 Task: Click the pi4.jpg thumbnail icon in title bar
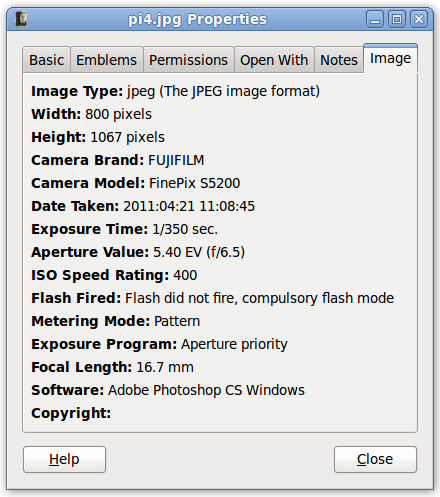pos(21,19)
